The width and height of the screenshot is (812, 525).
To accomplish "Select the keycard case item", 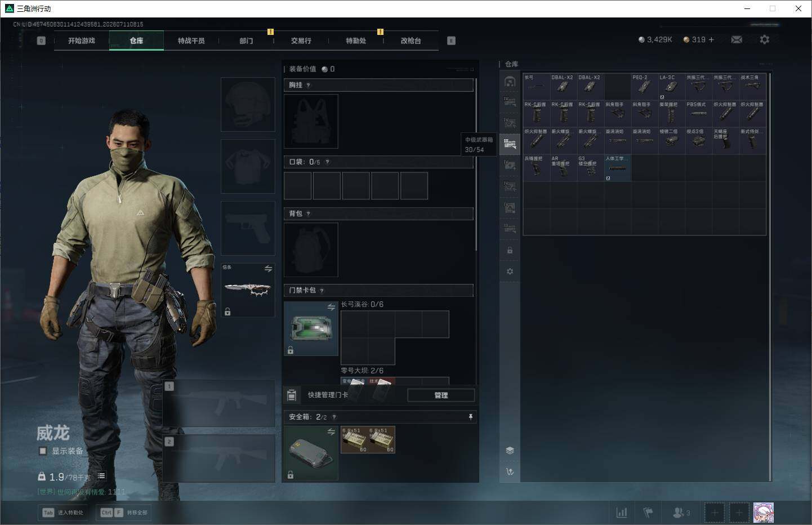I will [311, 328].
